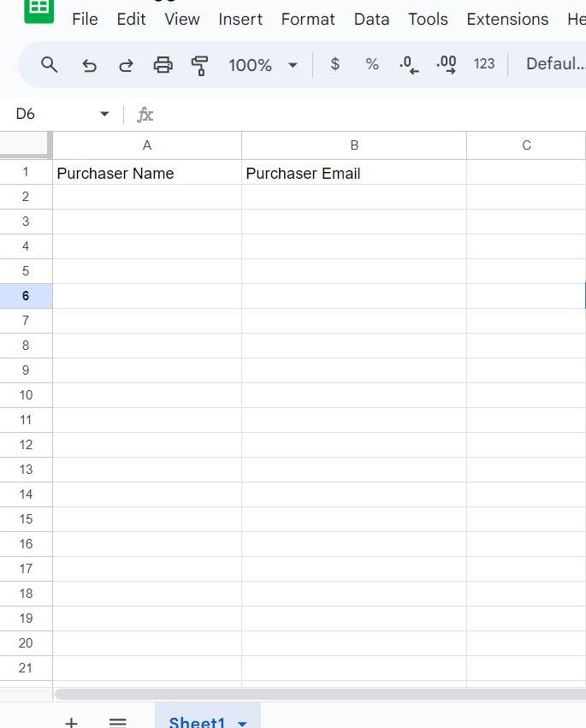Select the Purchaser Email header cell

pos(353,173)
